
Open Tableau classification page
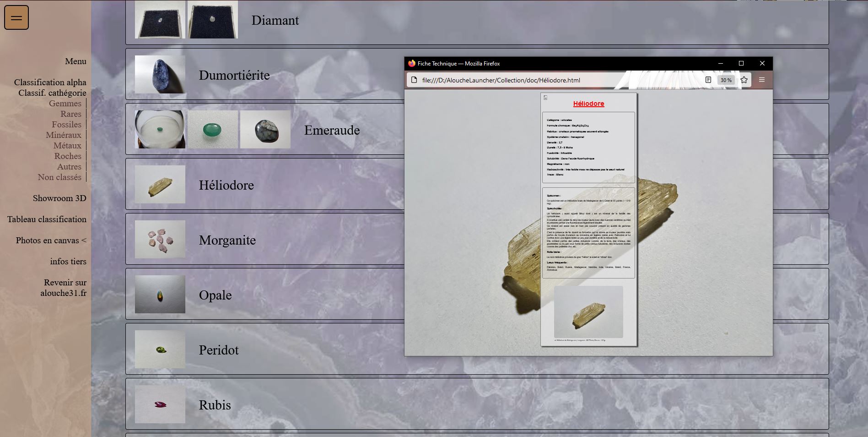pyautogui.click(x=47, y=219)
